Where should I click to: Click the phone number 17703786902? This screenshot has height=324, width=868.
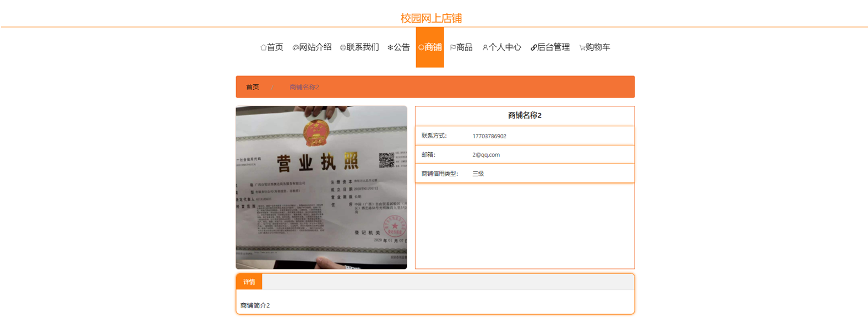click(489, 136)
